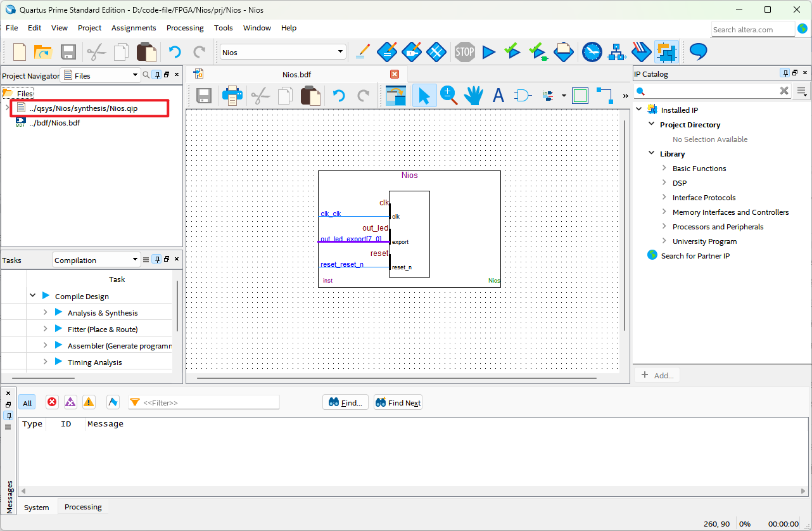Switch to the System messages tab
Viewport: 812px width, 531px height.
pos(37,507)
